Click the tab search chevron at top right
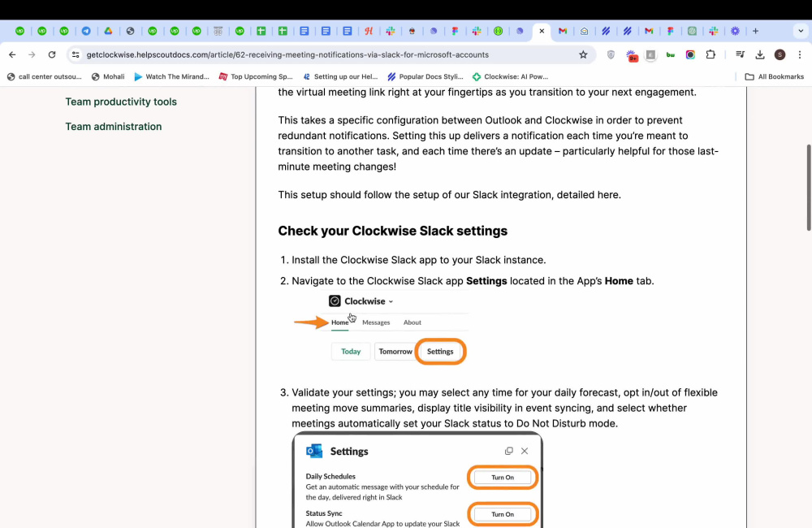Screen dimensions: 812x528 [x=800, y=31]
